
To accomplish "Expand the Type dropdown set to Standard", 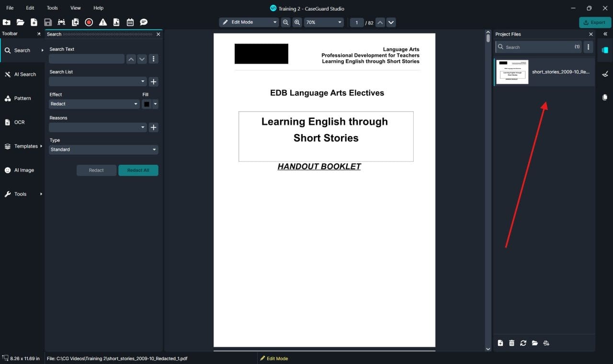I will [x=103, y=149].
